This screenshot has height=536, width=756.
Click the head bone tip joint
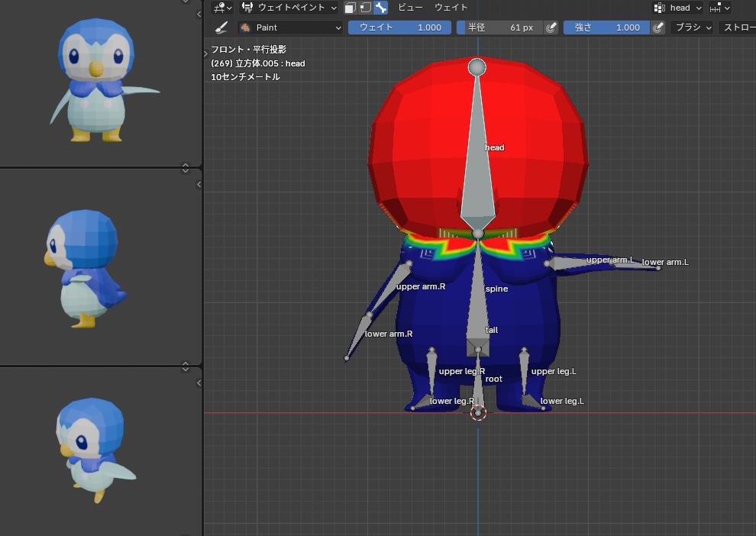(477, 67)
